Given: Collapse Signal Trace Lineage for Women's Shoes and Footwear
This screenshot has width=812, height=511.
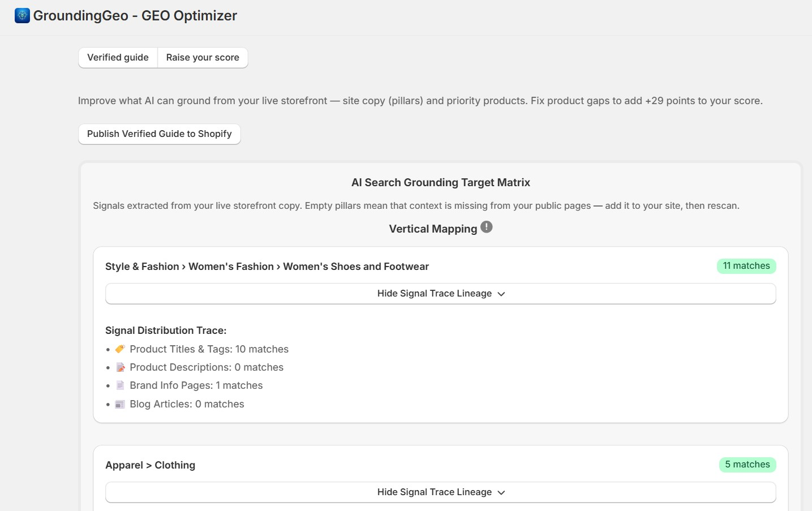Looking at the screenshot, I should (x=441, y=294).
